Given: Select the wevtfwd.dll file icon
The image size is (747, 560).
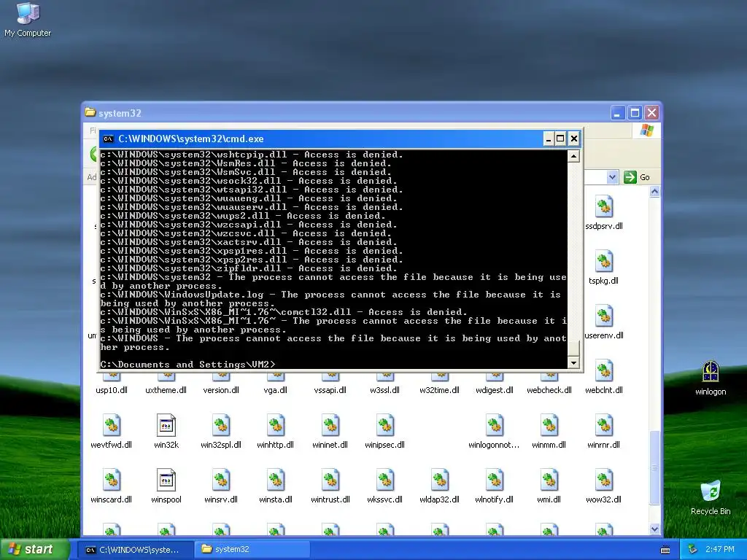Looking at the screenshot, I should click(x=111, y=425).
